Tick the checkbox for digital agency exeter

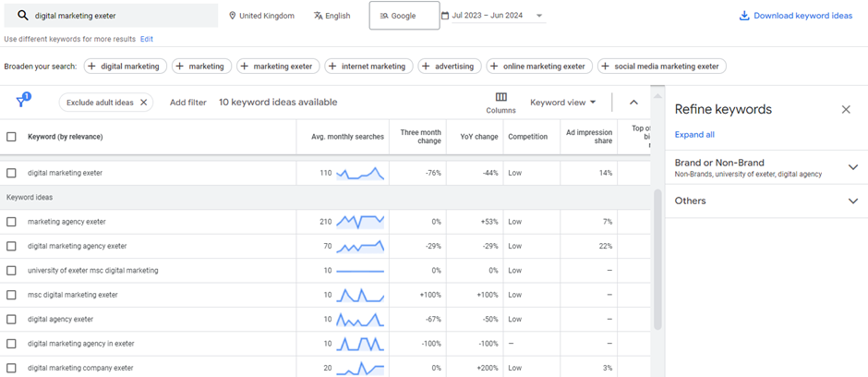click(x=11, y=319)
